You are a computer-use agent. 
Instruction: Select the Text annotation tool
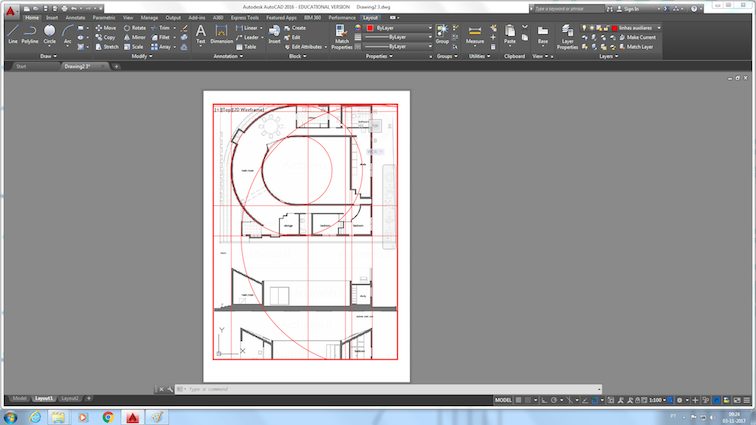(201, 35)
